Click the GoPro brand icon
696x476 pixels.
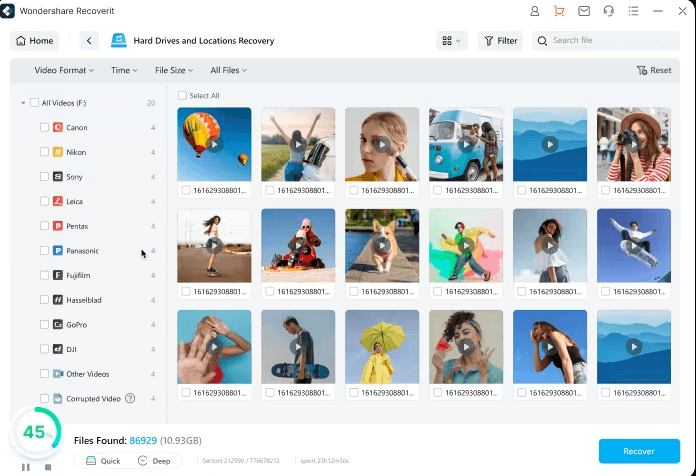coord(58,325)
